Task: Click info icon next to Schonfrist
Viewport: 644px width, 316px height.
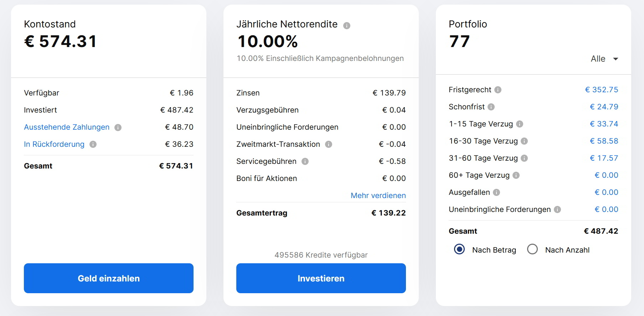Action: coord(491,107)
